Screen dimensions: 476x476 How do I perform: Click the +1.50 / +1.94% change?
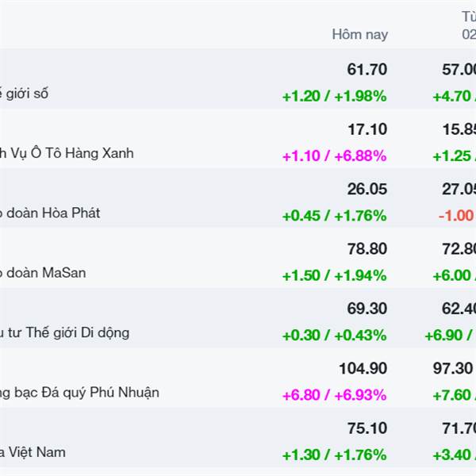click(334, 275)
